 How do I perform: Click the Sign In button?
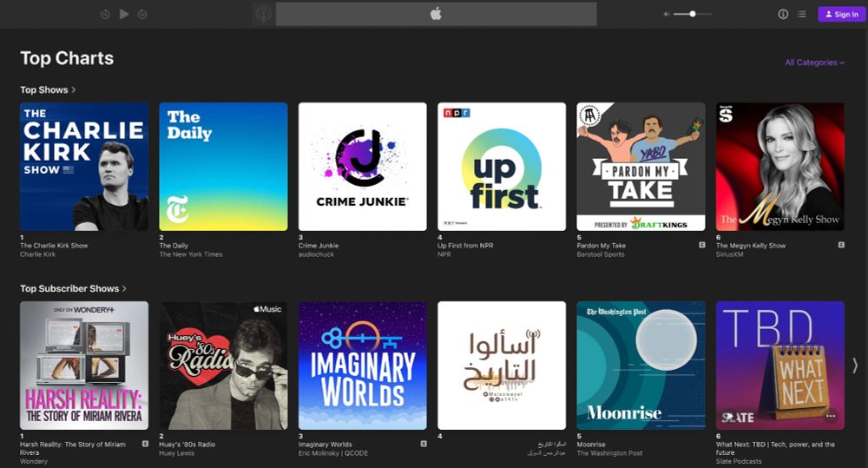(x=841, y=15)
